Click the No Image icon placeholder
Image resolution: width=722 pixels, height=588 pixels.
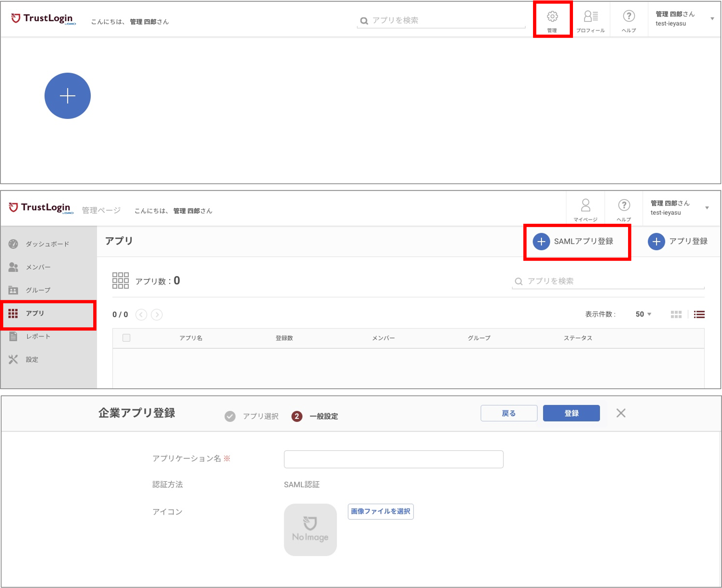click(310, 529)
